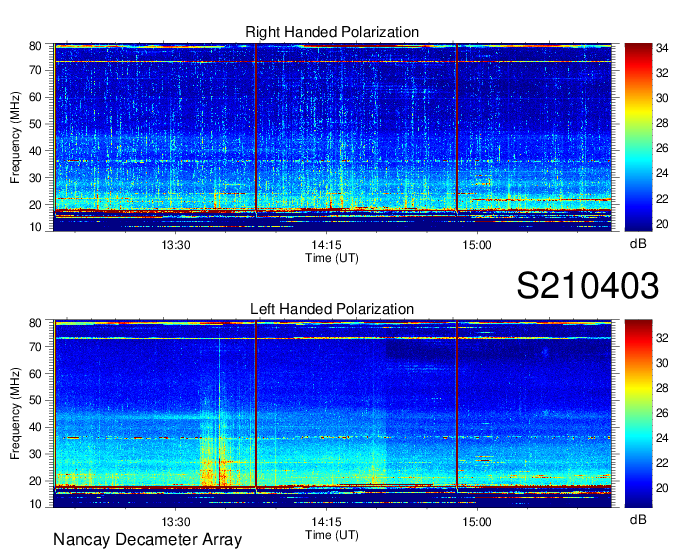680x552 pixels.
Task: Click 15:00 tick label under bottom plot
Action: tap(477, 522)
